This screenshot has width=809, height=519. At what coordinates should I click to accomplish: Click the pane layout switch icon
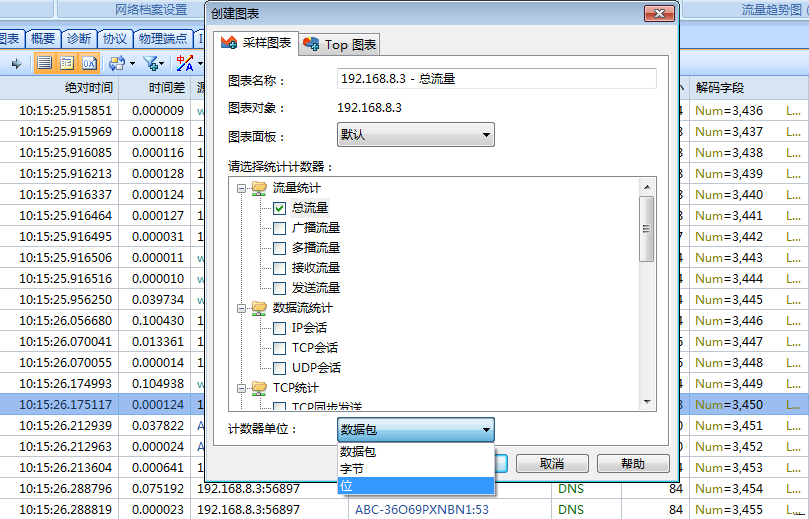tap(117, 63)
